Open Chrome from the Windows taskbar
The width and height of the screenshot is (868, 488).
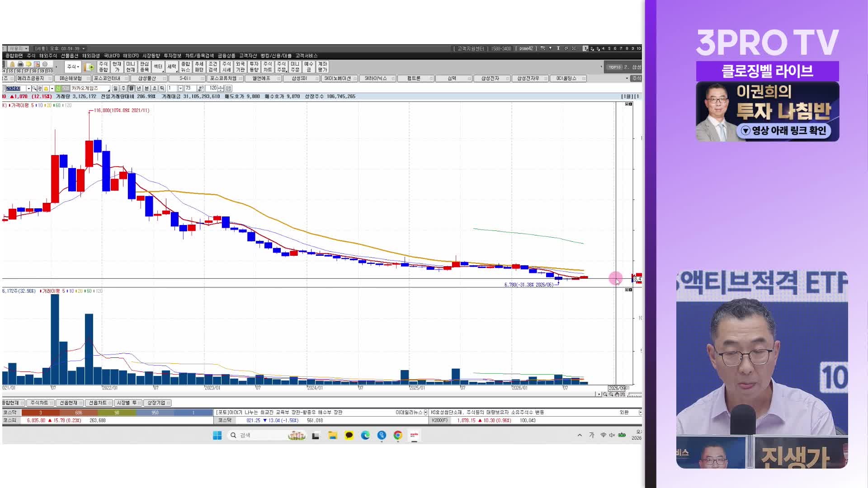pyautogui.click(x=398, y=435)
